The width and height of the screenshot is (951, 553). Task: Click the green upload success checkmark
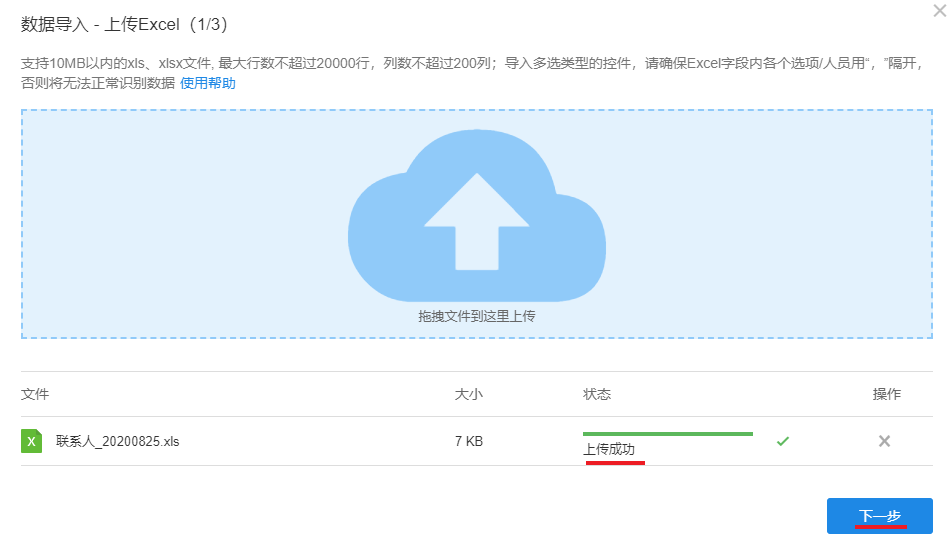pos(783,441)
